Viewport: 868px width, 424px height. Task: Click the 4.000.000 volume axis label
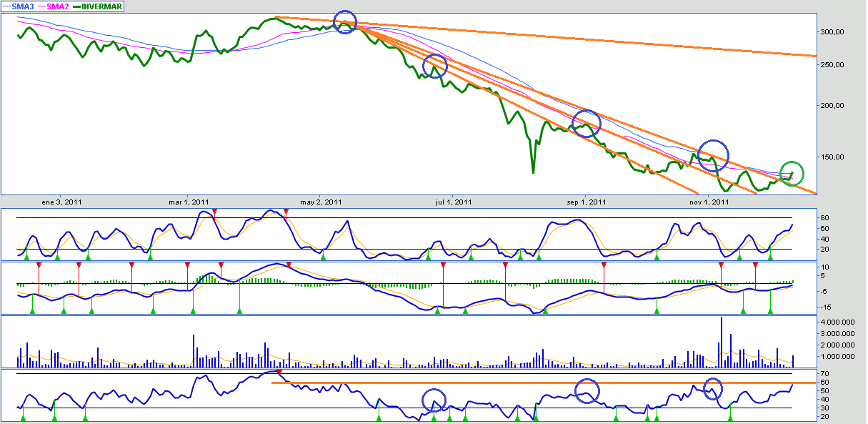tap(839, 323)
